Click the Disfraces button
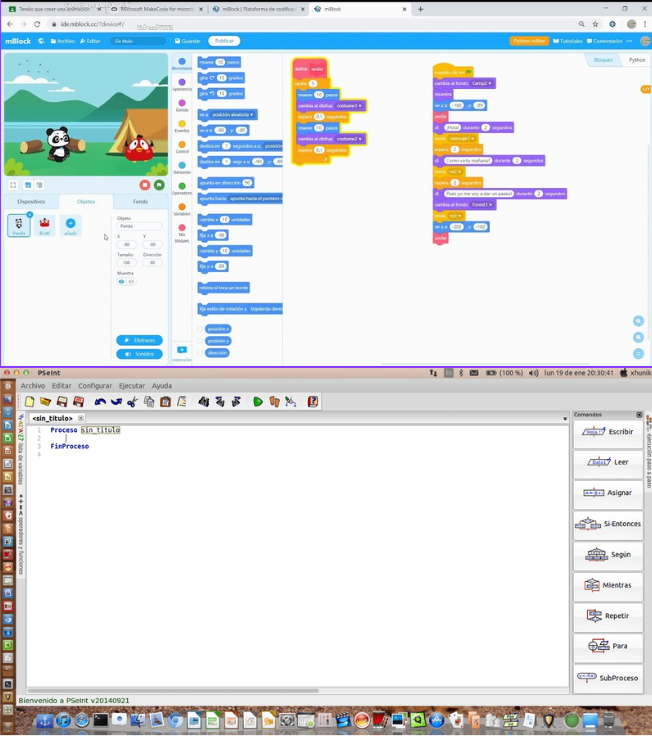The width and height of the screenshot is (652, 736). pyautogui.click(x=139, y=340)
